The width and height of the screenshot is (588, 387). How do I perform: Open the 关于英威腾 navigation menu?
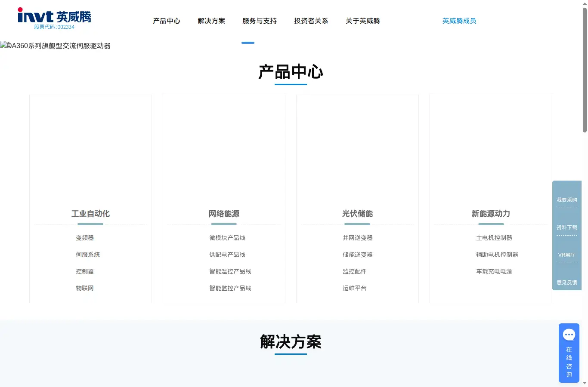[x=363, y=21]
